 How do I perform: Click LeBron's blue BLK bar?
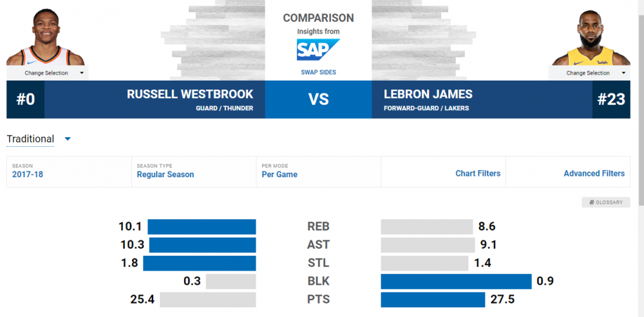coord(456,282)
